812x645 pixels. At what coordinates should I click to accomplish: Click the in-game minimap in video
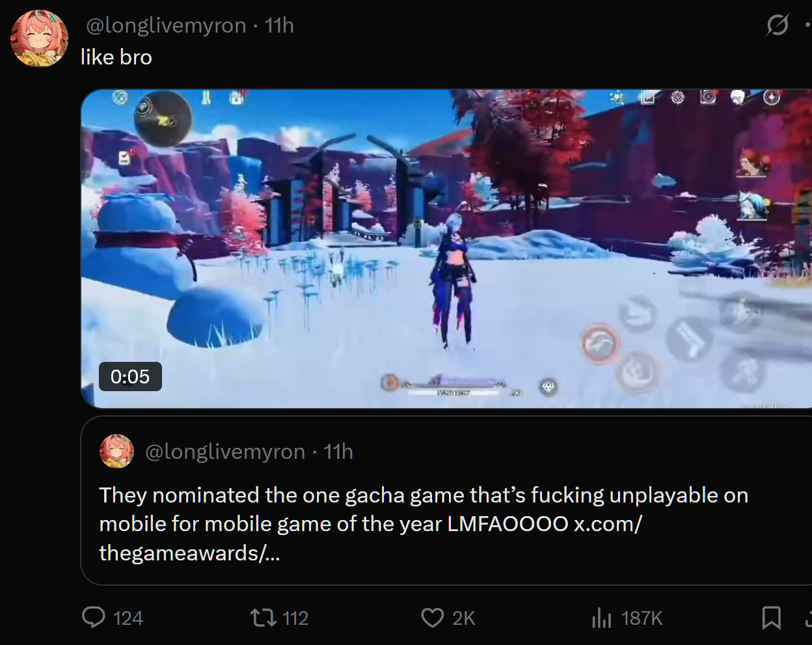coord(163,118)
